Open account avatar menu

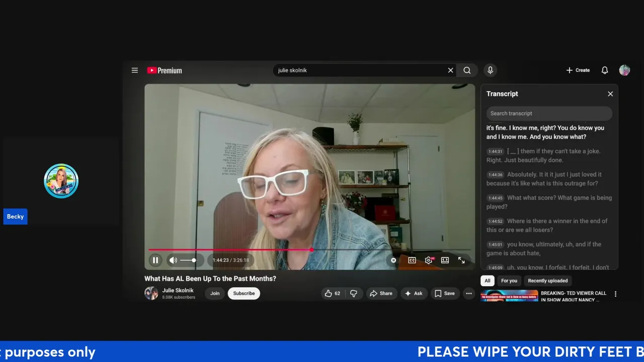(624, 70)
